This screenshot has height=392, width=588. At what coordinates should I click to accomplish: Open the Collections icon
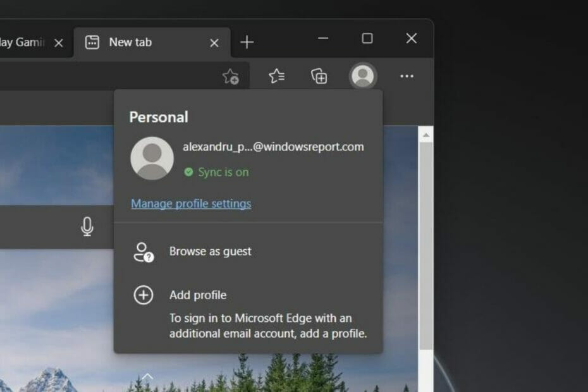tap(319, 76)
